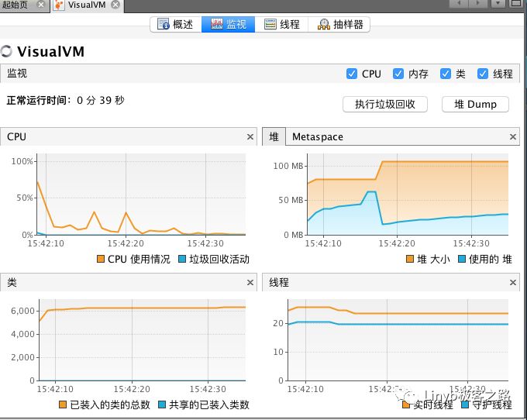Click the Monitor tab chart icon

pyautogui.click(x=217, y=24)
